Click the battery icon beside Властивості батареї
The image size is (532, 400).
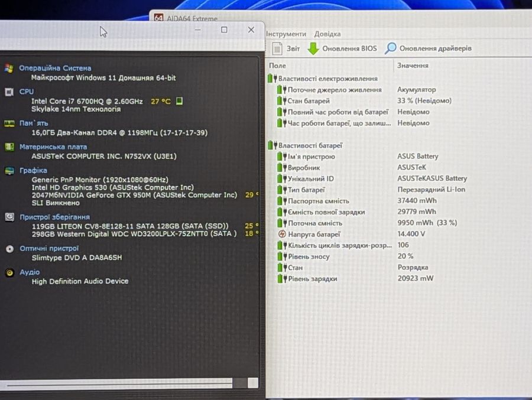[x=273, y=145]
